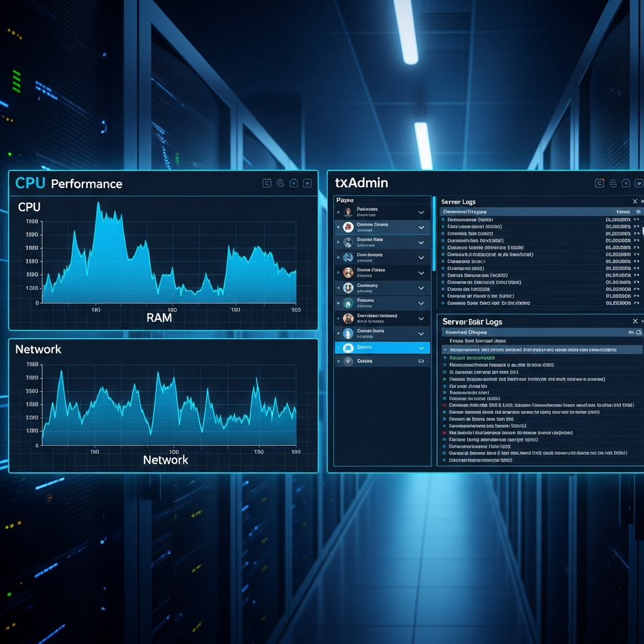
Task: Expand the bearded avatar player's chevron
Action: 421,319
